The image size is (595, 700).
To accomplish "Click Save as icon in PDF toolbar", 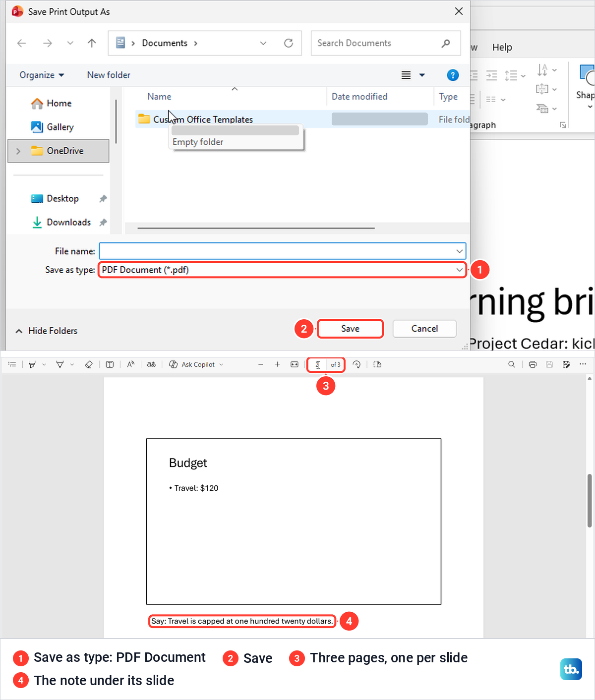I will [566, 364].
